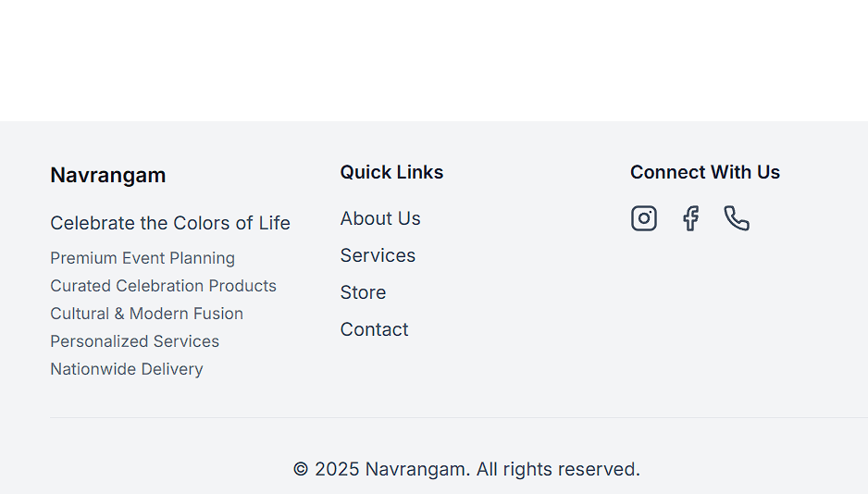Go to the Services link

tap(378, 255)
